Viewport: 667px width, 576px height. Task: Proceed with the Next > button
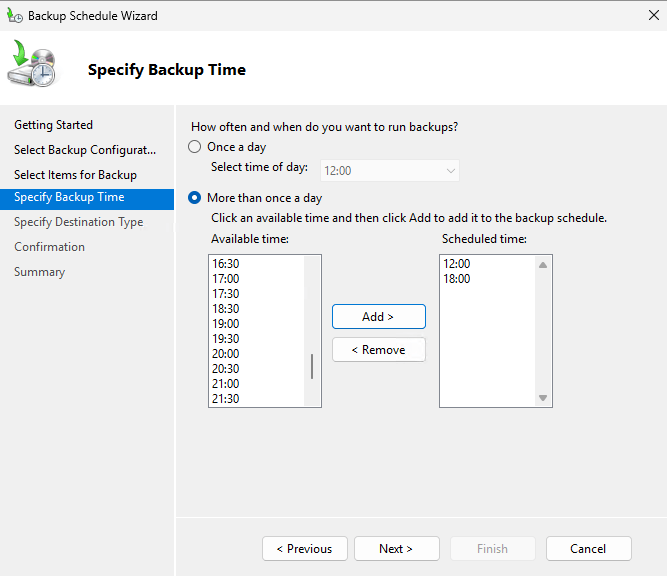coord(396,549)
